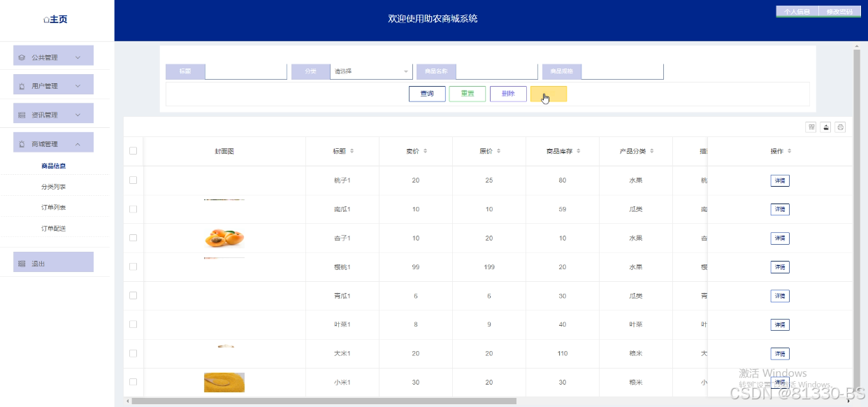Open the 分类列表 submenu item
The width and height of the screenshot is (868, 407).
click(53, 187)
